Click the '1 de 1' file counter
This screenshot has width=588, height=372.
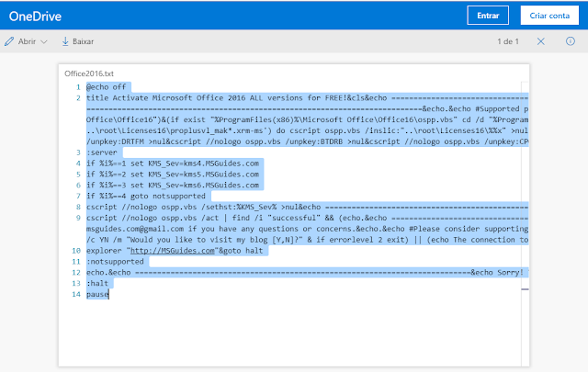(x=508, y=41)
